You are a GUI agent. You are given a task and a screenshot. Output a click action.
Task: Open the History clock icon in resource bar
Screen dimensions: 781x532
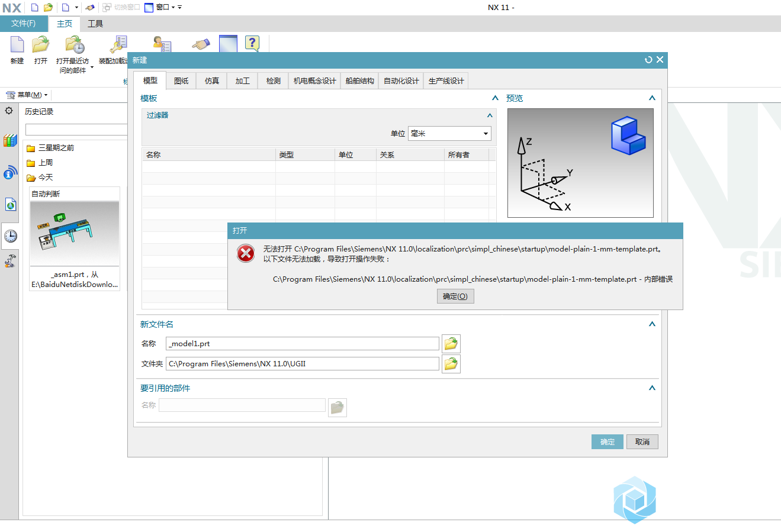coord(10,236)
